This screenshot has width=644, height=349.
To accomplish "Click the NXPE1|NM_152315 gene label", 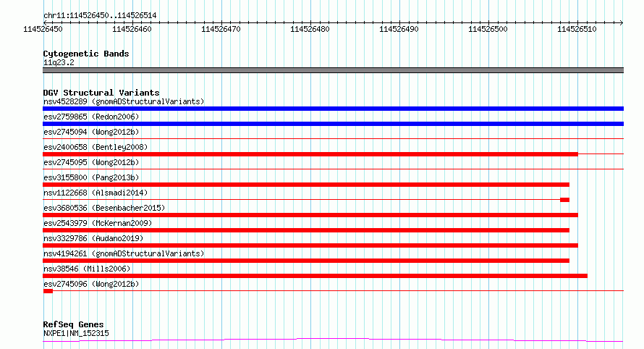I will (76, 333).
